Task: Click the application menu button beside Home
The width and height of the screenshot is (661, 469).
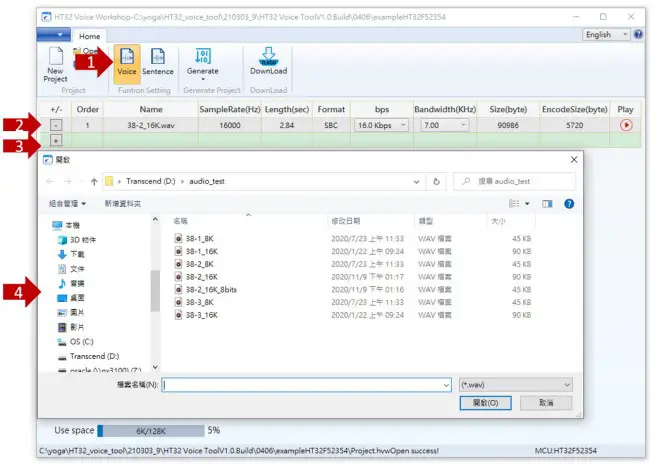Action: coord(54,35)
